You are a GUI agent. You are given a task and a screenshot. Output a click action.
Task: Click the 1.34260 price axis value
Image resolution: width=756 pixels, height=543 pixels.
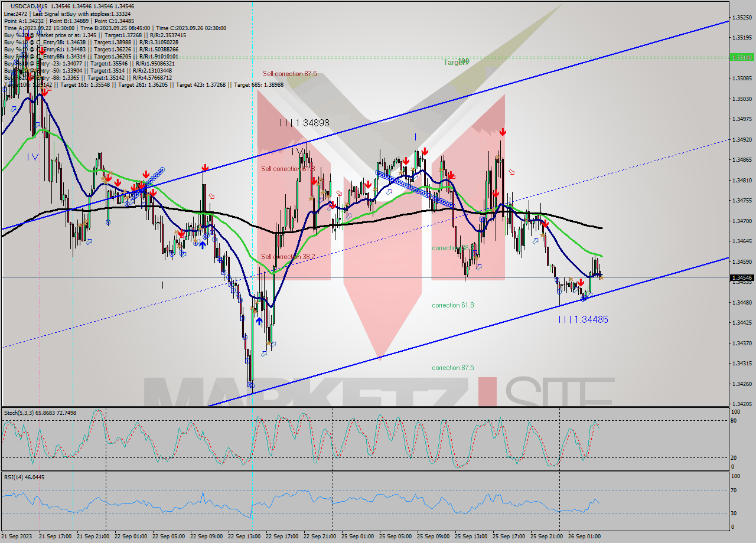(x=741, y=384)
